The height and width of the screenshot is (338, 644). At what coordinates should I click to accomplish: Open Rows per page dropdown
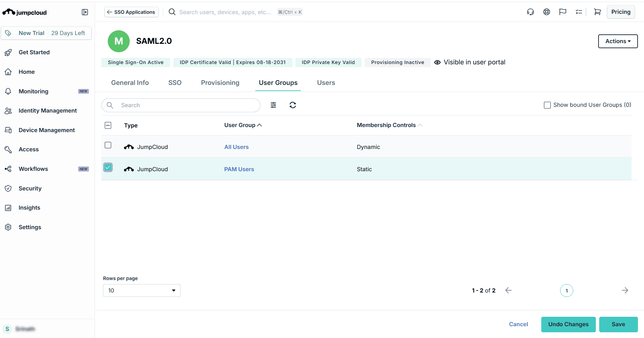(142, 290)
